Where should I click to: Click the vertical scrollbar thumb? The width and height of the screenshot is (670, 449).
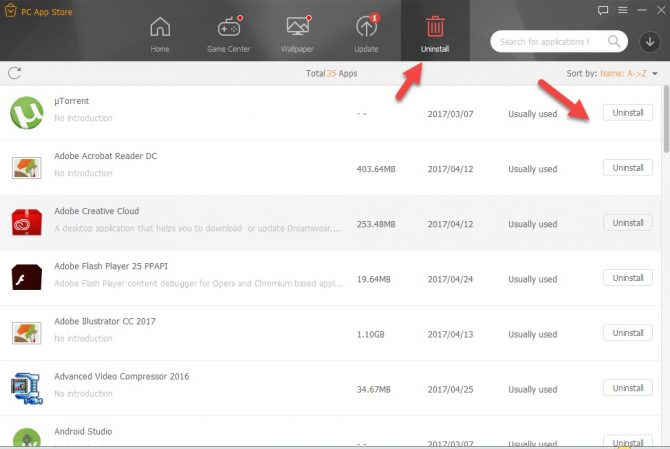[x=666, y=119]
